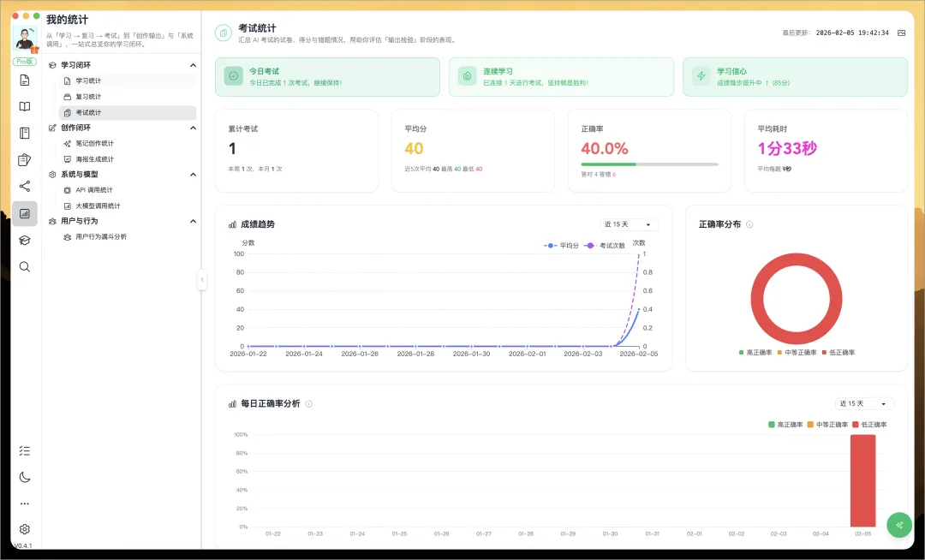
Task: Click info icon beside 正确率分布 title
Action: pyautogui.click(x=749, y=224)
